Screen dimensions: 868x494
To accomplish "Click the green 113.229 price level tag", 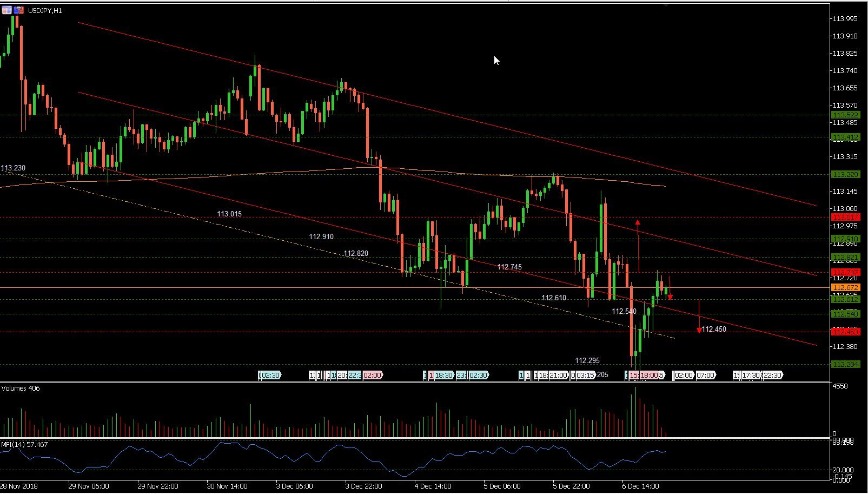I will [845, 175].
